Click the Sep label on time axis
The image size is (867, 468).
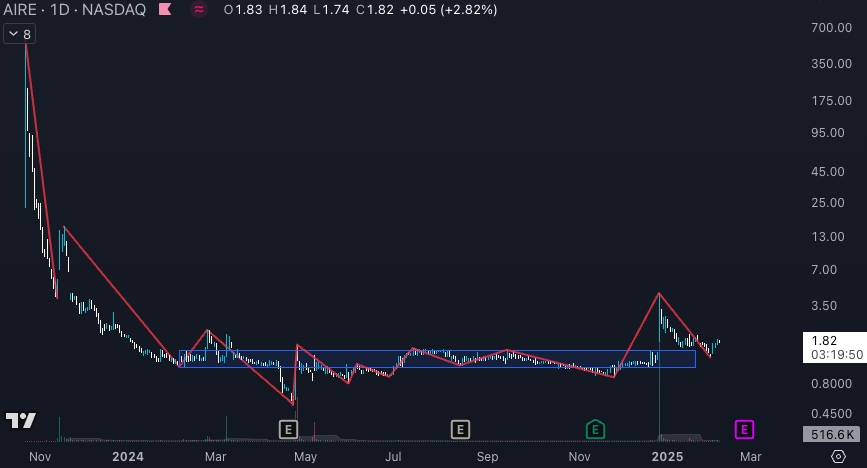[x=487, y=456]
